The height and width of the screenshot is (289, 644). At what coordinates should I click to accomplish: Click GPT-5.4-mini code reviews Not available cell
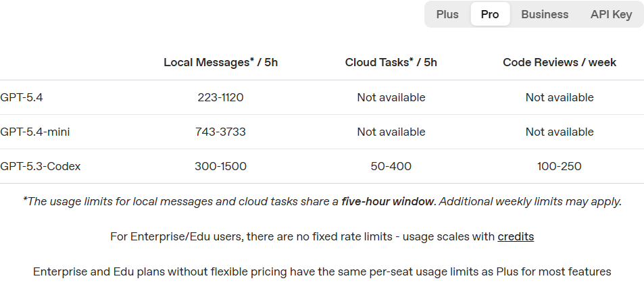(560, 132)
